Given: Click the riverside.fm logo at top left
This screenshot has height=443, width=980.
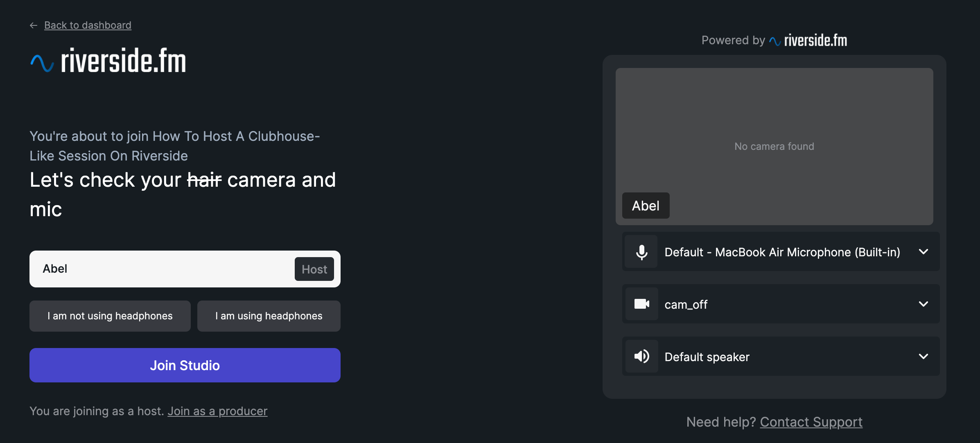Looking at the screenshot, I should (x=108, y=61).
